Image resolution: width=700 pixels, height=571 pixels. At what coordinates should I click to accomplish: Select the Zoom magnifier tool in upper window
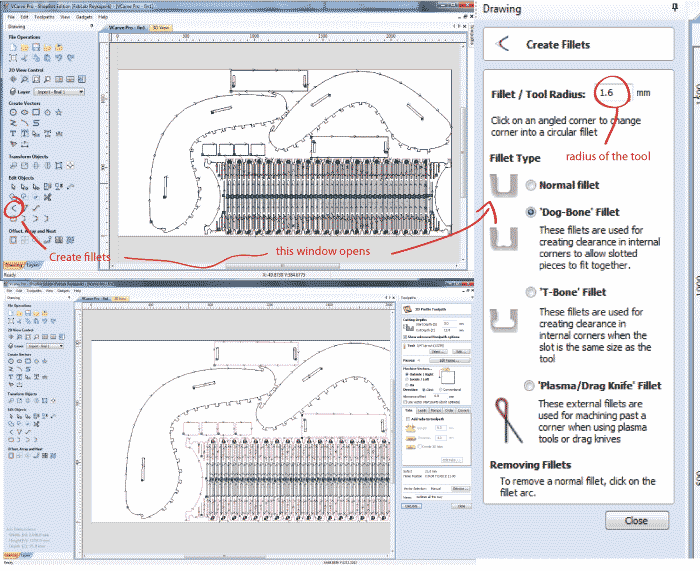coord(25,79)
